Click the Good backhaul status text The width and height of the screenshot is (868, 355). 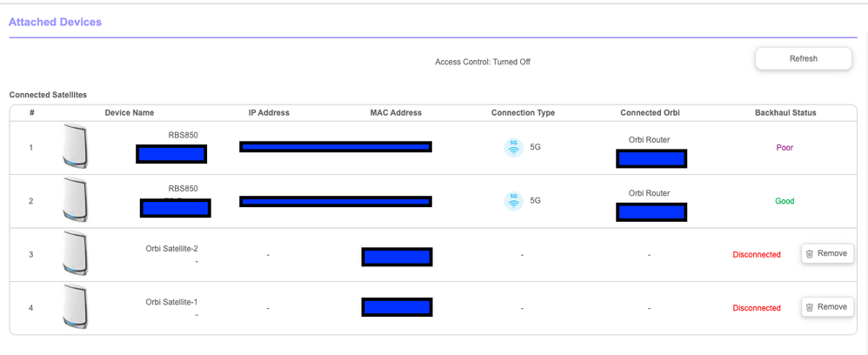click(x=785, y=201)
